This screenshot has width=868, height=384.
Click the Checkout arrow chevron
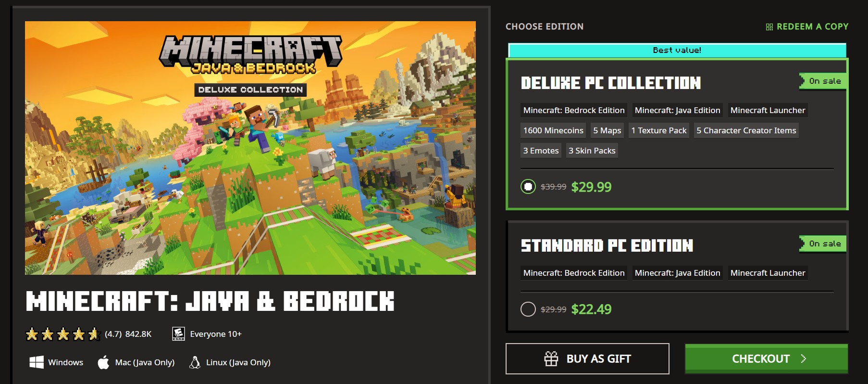pos(803,358)
